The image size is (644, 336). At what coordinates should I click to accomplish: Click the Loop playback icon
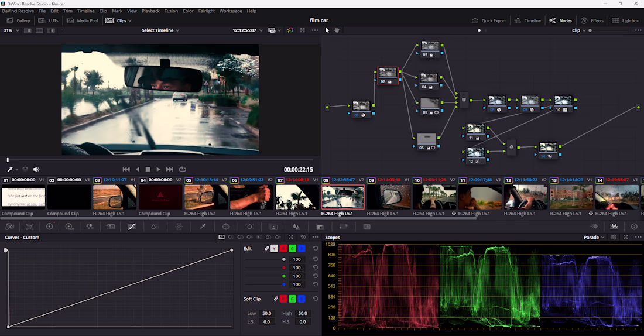(x=182, y=169)
